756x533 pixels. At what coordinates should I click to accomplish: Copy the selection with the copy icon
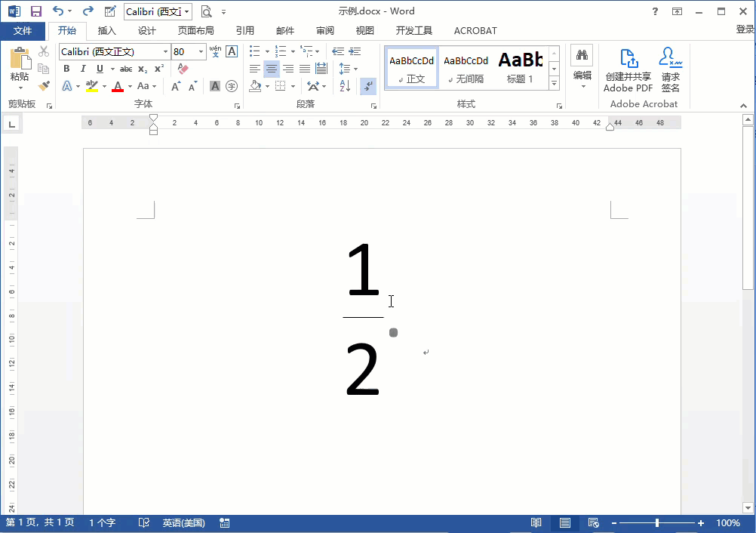44,69
